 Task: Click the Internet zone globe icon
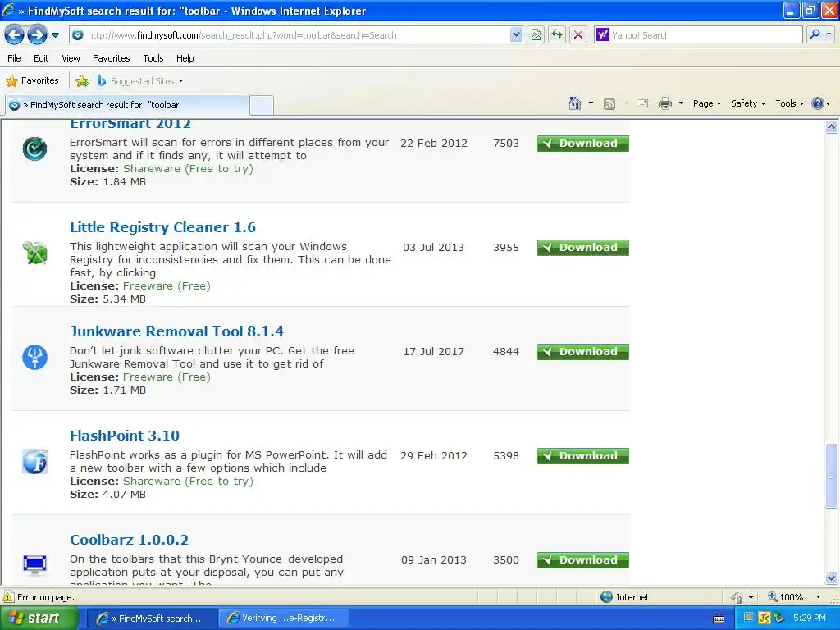point(606,597)
